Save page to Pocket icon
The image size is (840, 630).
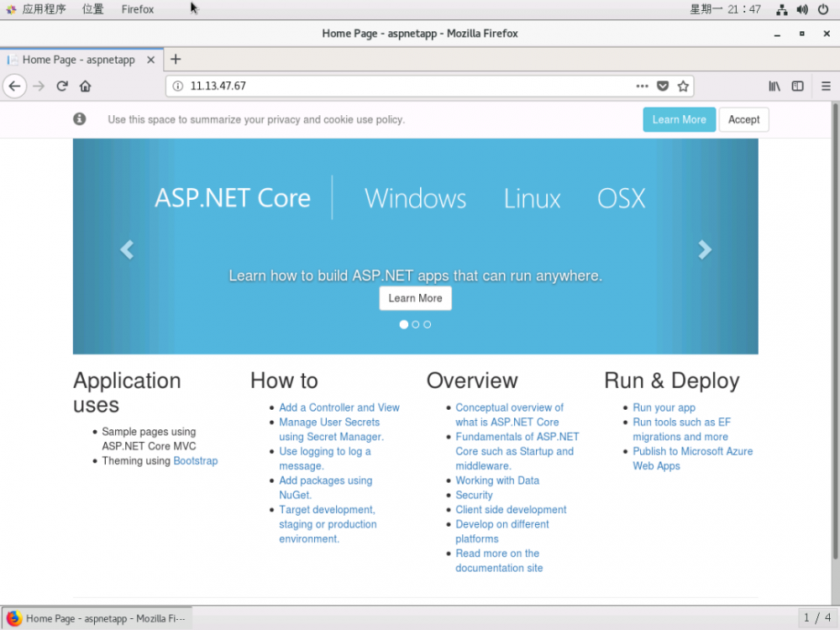click(663, 87)
